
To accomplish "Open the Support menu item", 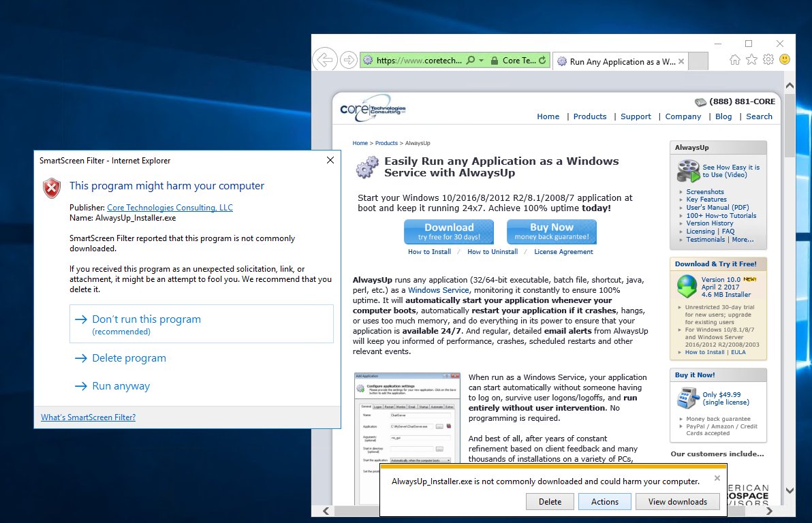I will point(636,116).
